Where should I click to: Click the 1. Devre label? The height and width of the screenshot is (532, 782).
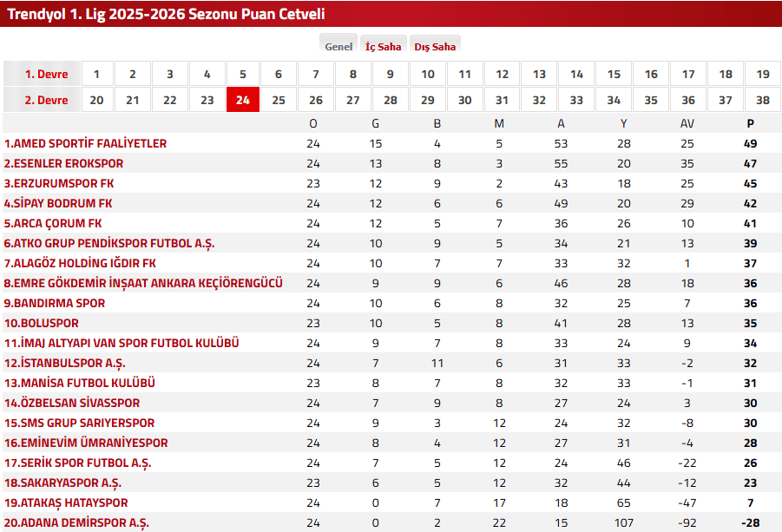tap(45, 74)
